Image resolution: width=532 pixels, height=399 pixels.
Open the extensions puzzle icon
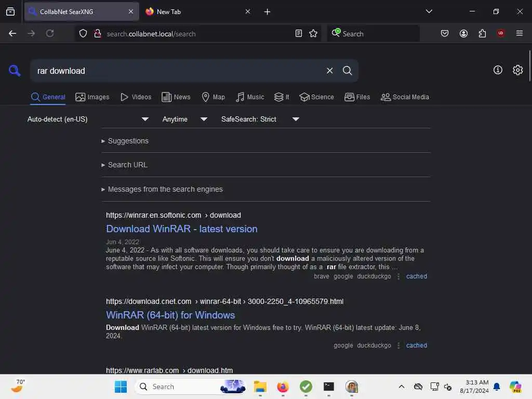(x=482, y=33)
